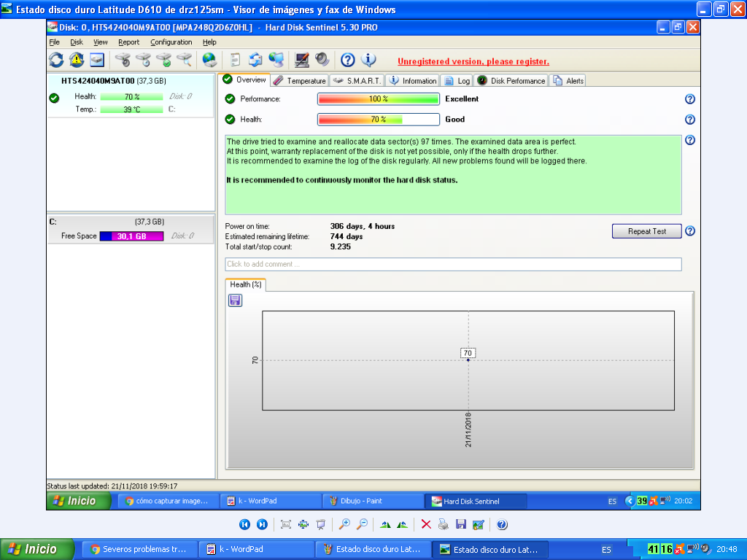Viewport: 747px width, 560px height.
Task: Click the Best Fit icon in picture viewer
Action: (286, 524)
